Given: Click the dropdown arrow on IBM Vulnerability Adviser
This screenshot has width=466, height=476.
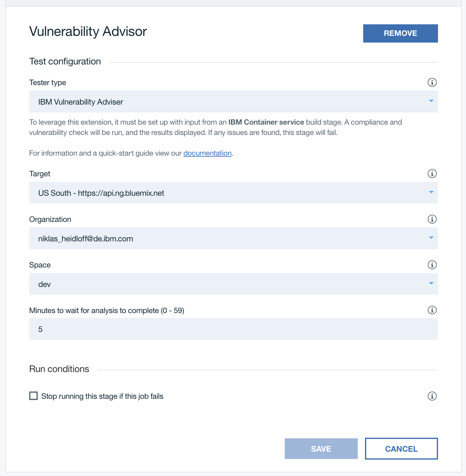Looking at the screenshot, I should (431, 101).
